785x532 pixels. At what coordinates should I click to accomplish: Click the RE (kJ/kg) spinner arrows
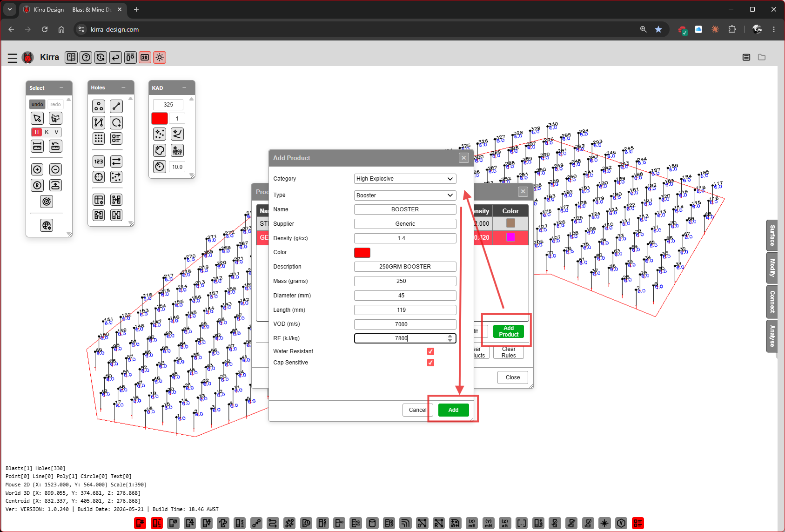450,338
